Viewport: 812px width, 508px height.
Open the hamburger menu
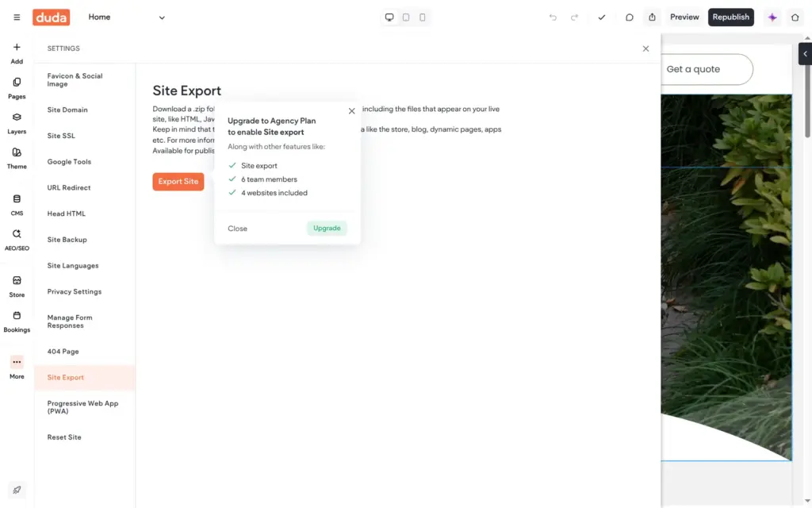(17, 17)
